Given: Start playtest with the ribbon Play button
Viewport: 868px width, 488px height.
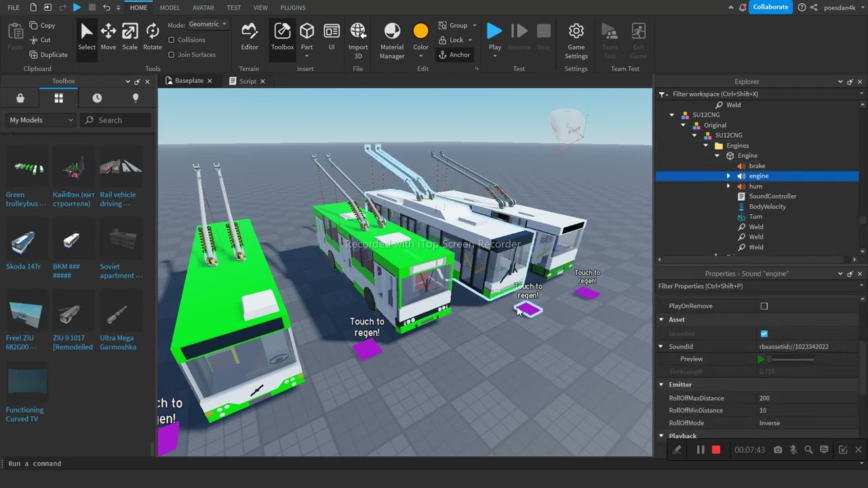Looking at the screenshot, I should [x=495, y=36].
